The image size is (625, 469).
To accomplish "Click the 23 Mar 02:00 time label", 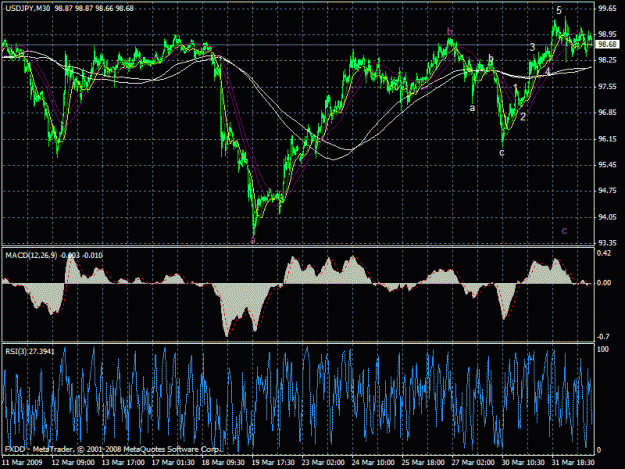I will tap(323, 463).
